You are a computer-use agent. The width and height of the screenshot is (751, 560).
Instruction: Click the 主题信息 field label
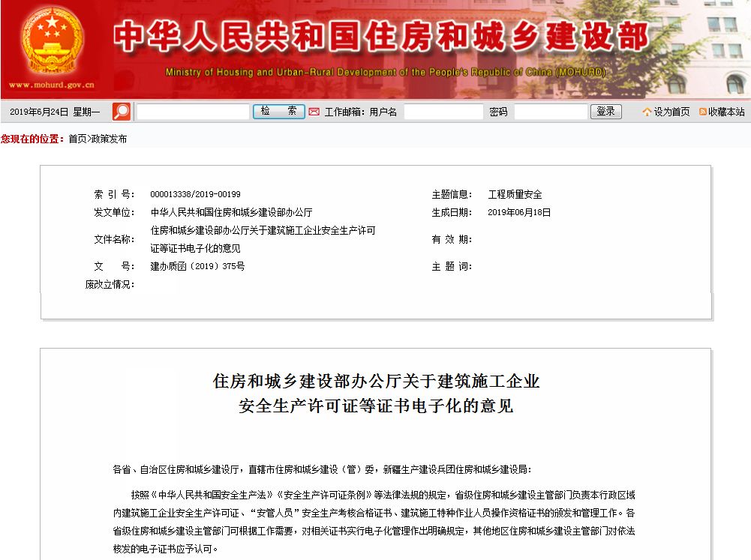coord(452,194)
